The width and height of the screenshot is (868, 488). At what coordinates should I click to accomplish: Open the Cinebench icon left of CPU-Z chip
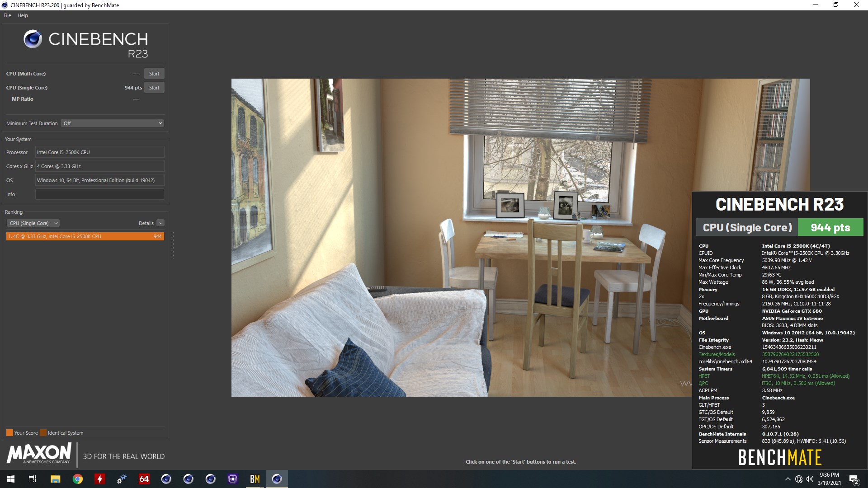(211, 479)
